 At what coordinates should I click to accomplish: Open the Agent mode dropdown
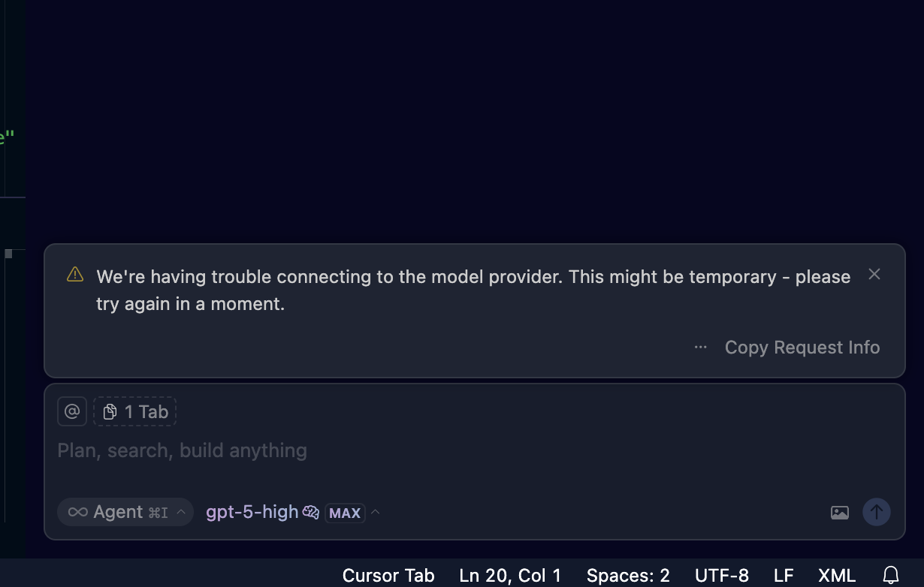pos(125,512)
